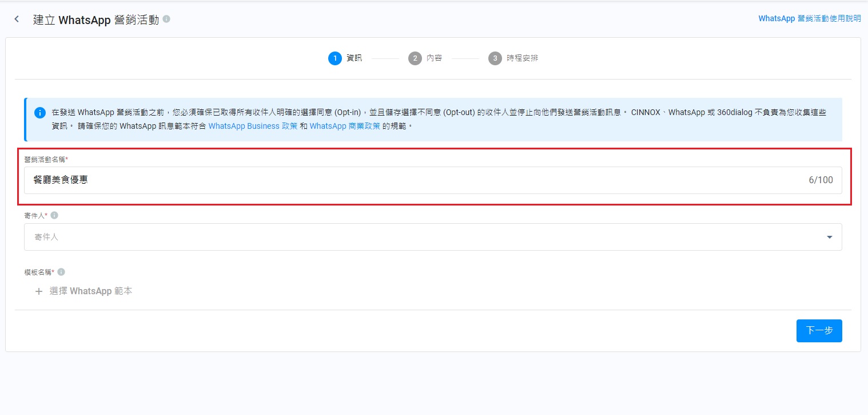Click the 營銷活動名稱 input containing 餐廳美食優惠

coord(433,180)
